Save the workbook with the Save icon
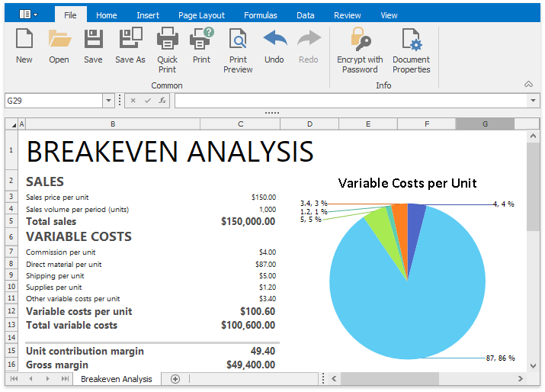Viewport: 545px width, 392px height. (x=94, y=38)
